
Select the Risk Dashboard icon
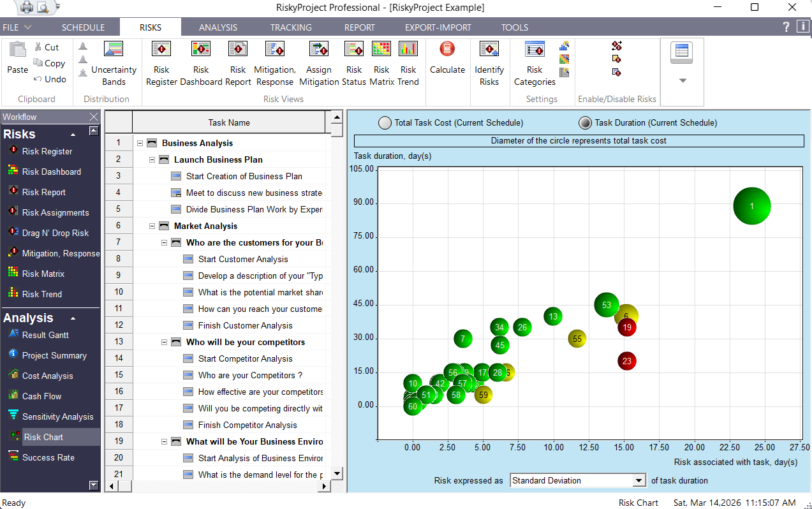201,61
